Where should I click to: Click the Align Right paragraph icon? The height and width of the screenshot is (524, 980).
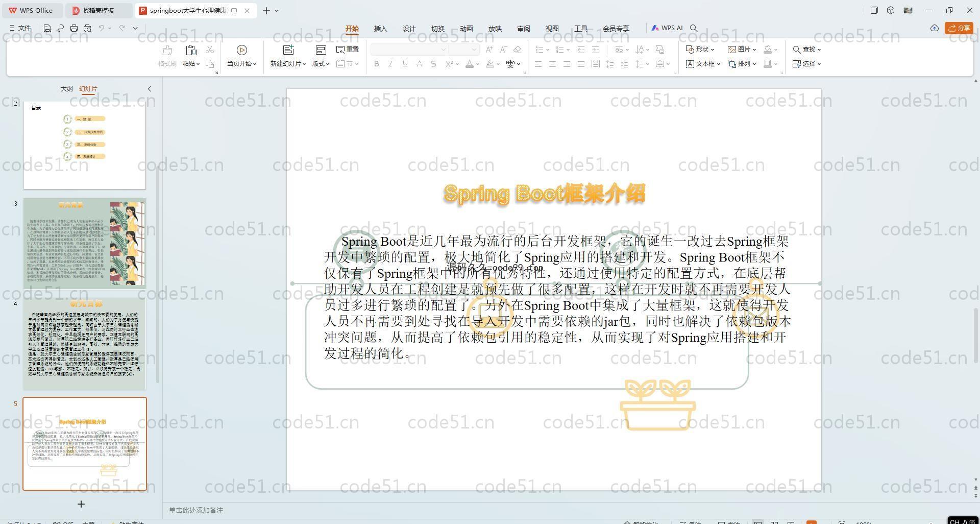coord(567,64)
